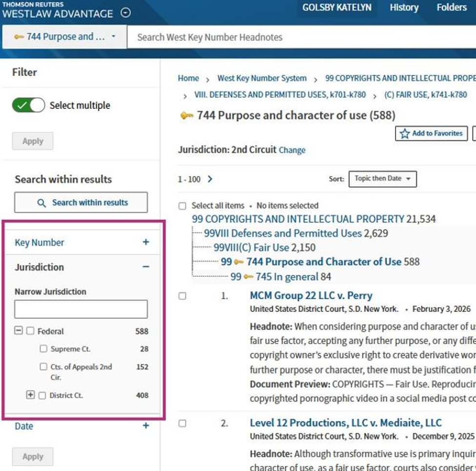This screenshot has height=471, width=476.
Task: Select 99VIII Defenses and Permitted Uses topic
Action: coord(283,233)
